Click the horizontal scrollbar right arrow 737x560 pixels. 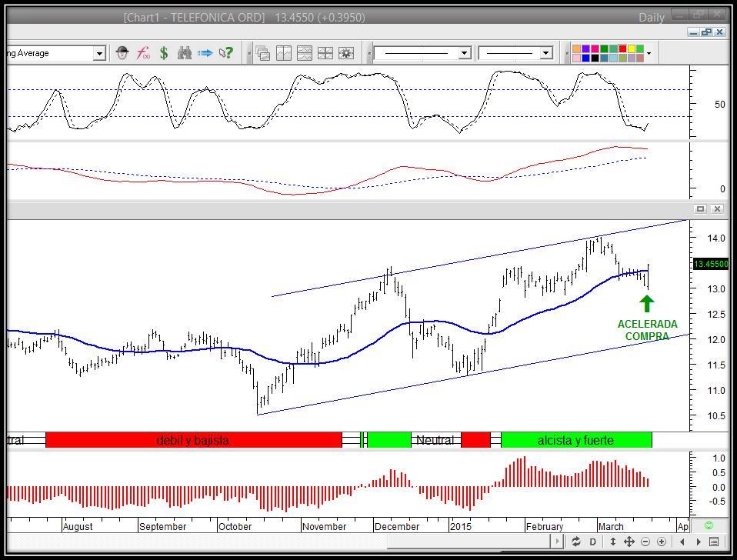click(x=558, y=542)
